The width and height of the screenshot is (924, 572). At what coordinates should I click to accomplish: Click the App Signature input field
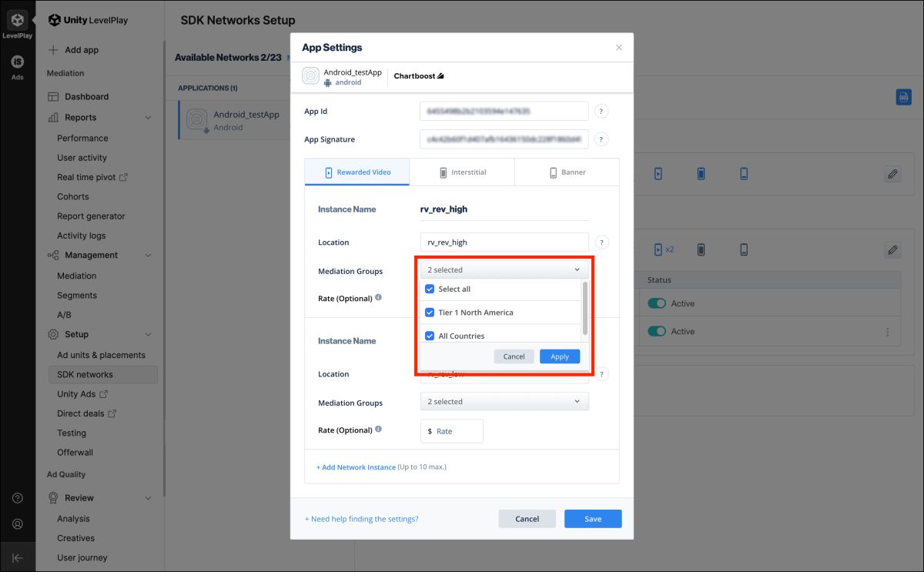click(504, 139)
